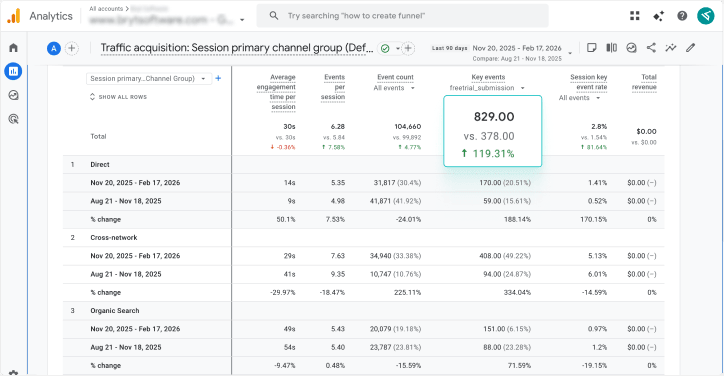
Task: Click Cross-network key events value 408.00
Action: click(x=490, y=256)
